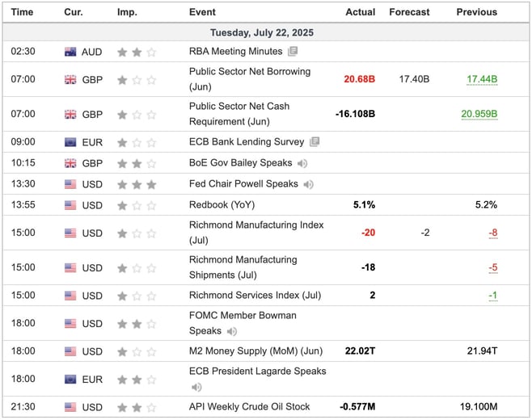The image size is (532, 420).
Task: Click Australian flag icon in AUD row
Action: coord(70,52)
